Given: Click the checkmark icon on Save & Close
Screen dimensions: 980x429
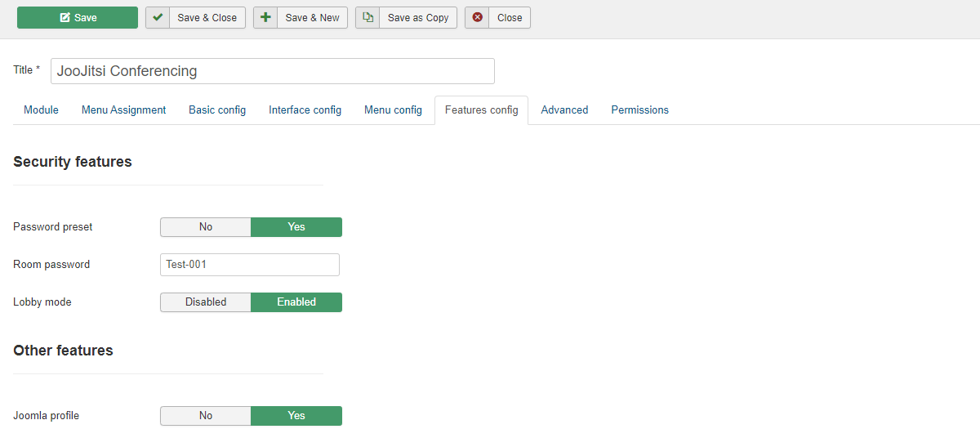Looking at the screenshot, I should (158, 17).
